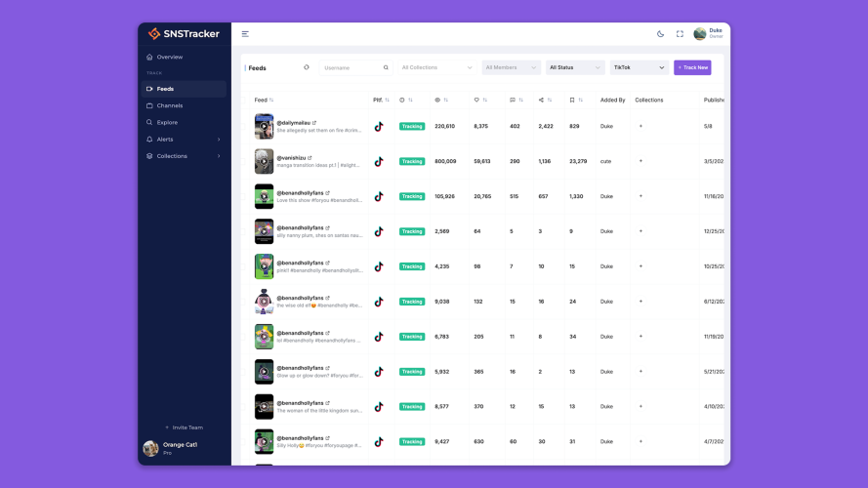Tick checkbox for 'Love this show' row
The image size is (868, 488).
243,196
